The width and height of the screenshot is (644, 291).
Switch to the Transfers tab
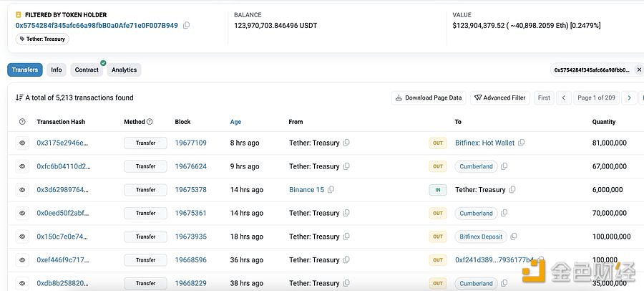pyautogui.click(x=25, y=70)
